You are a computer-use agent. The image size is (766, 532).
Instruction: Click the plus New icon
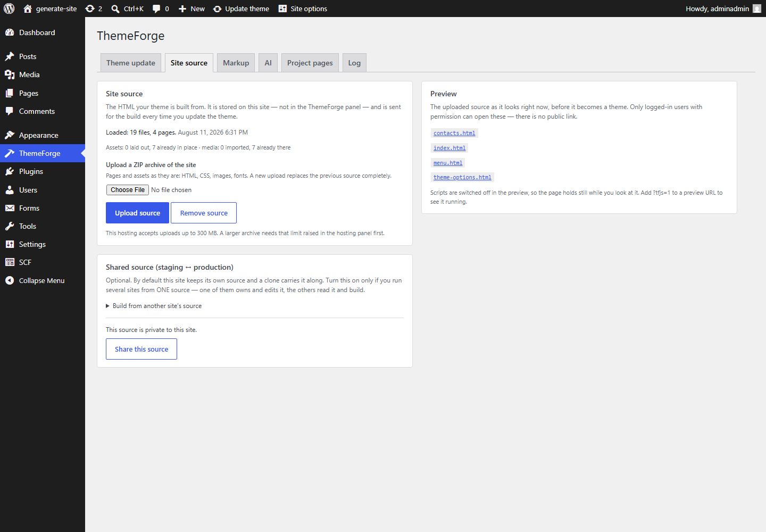[x=182, y=9]
